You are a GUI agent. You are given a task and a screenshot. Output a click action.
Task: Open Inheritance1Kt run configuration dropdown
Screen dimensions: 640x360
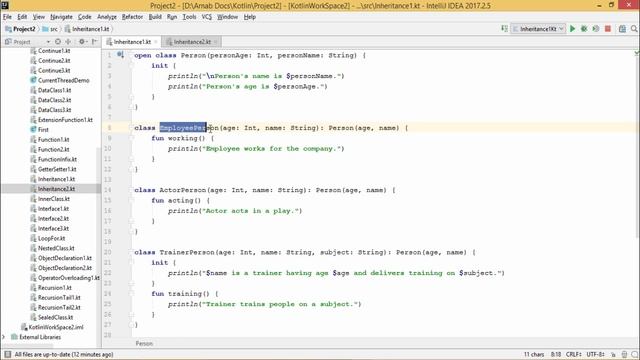538,29
